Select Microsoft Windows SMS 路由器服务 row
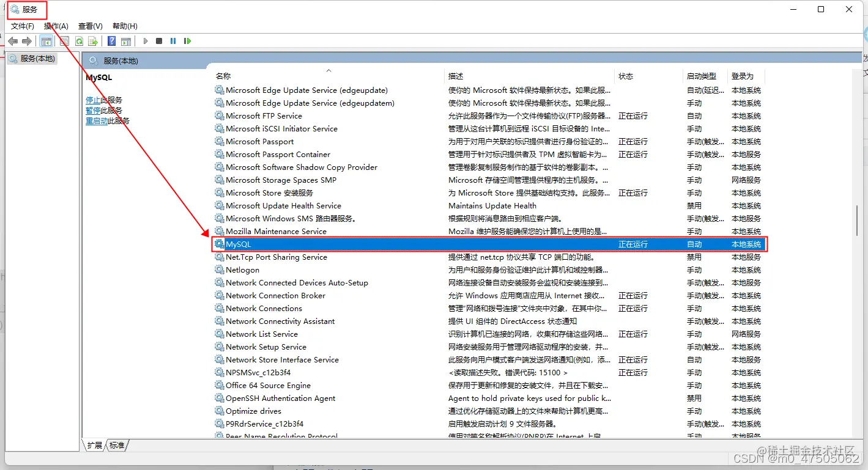Image resolution: width=868 pixels, height=470 pixels. tap(489, 218)
